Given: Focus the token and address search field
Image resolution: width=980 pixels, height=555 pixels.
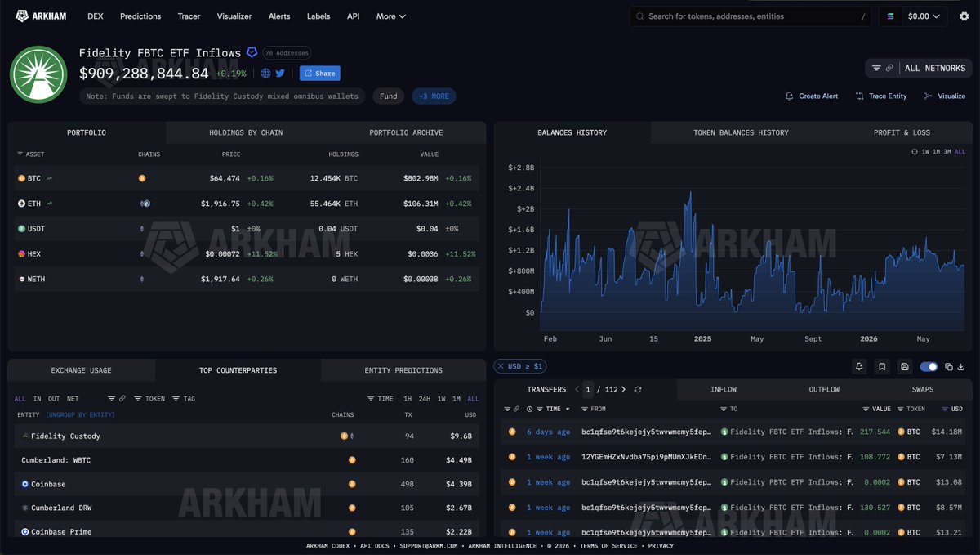Looking at the screenshot, I should point(750,16).
